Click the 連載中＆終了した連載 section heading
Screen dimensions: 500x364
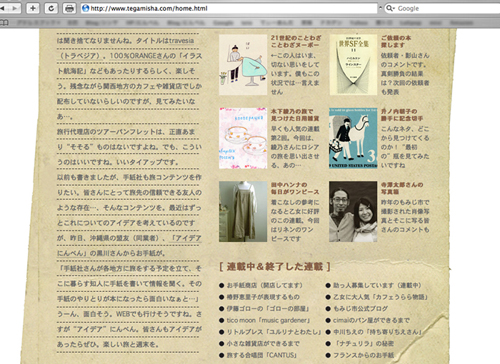pos(275,267)
